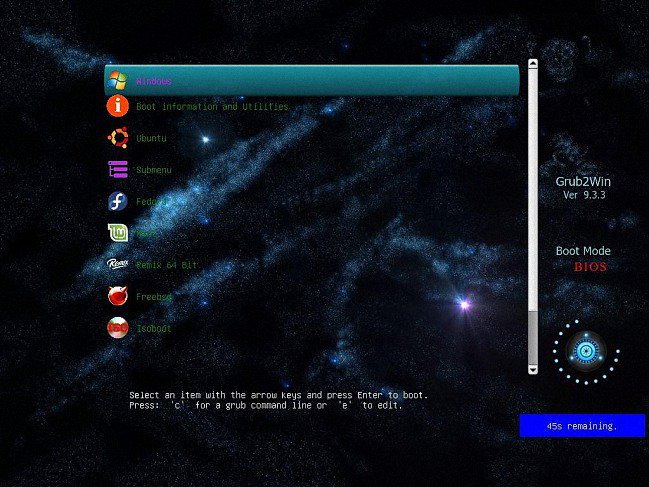Choose the Freebsd boot entry
This screenshot has width=649, height=487.
[154, 297]
